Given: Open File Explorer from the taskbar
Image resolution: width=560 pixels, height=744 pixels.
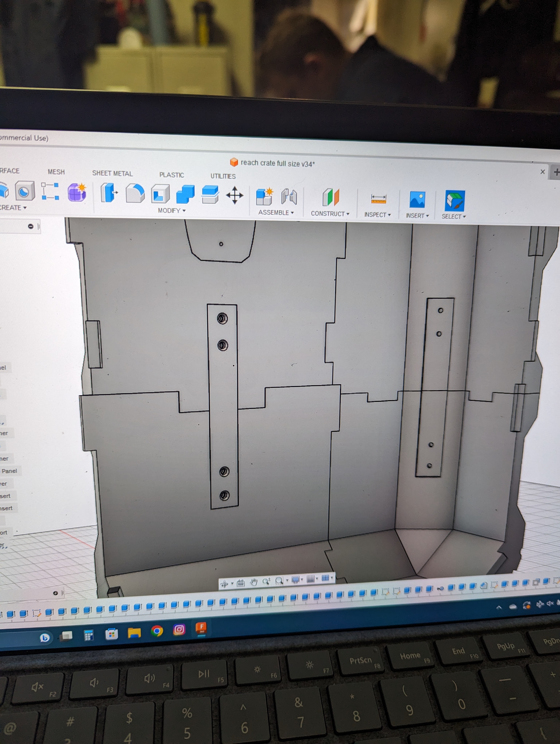Looking at the screenshot, I should (x=134, y=633).
